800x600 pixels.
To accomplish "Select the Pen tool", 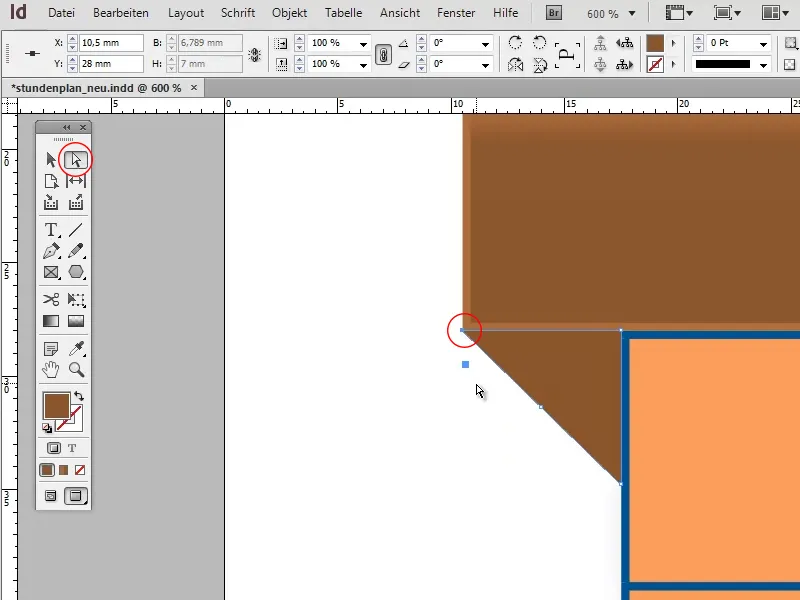I will (51, 251).
